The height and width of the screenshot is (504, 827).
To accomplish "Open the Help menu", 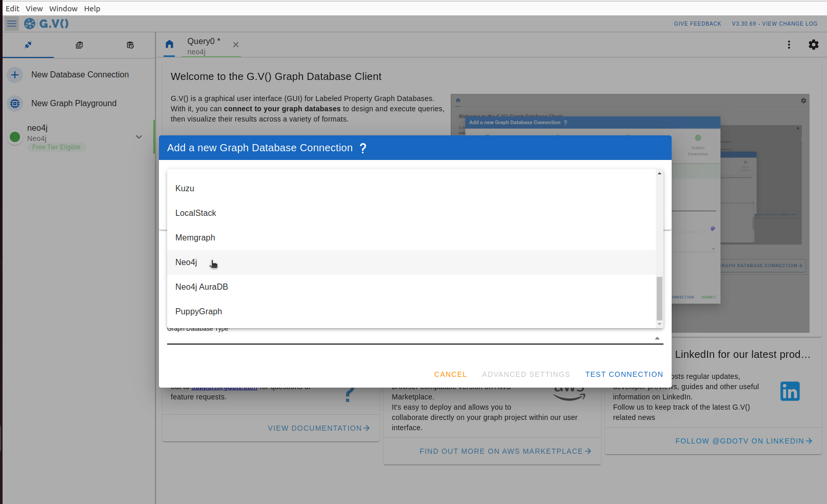I will click(x=92, y=9).
